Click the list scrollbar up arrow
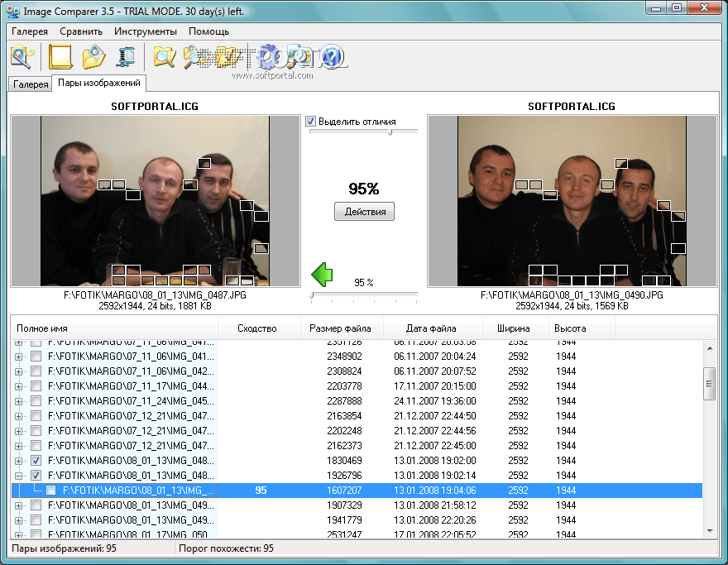728x565 pixels. pos(710,347)
